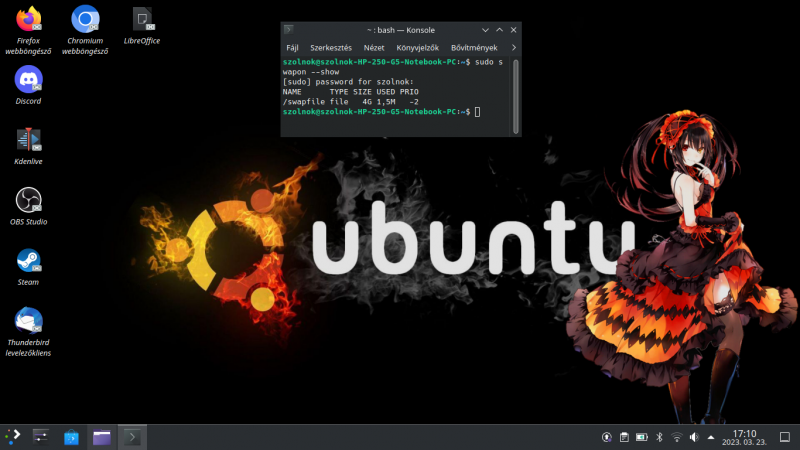This screenshot has width=800, height=450.
Task: Expand the Konsole menu bar overflow chevron
Action: pos(514,47)
